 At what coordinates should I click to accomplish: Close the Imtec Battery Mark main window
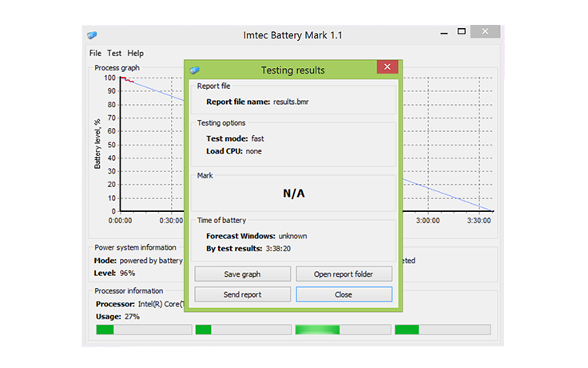click(x=485, y=31)
